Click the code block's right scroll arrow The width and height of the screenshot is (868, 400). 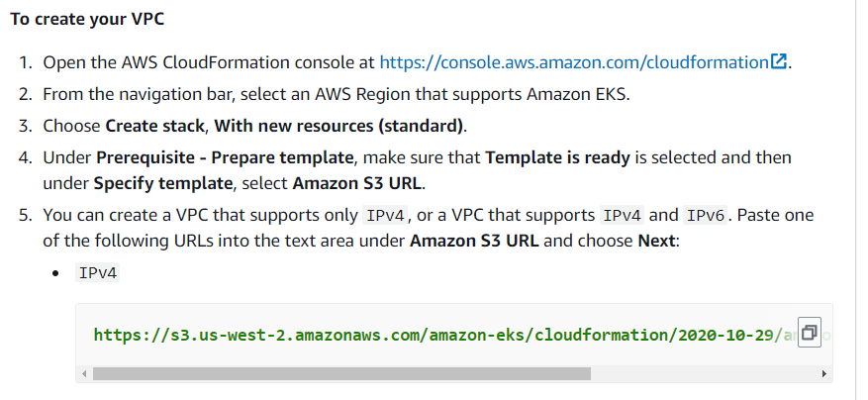tap(824, 374)
